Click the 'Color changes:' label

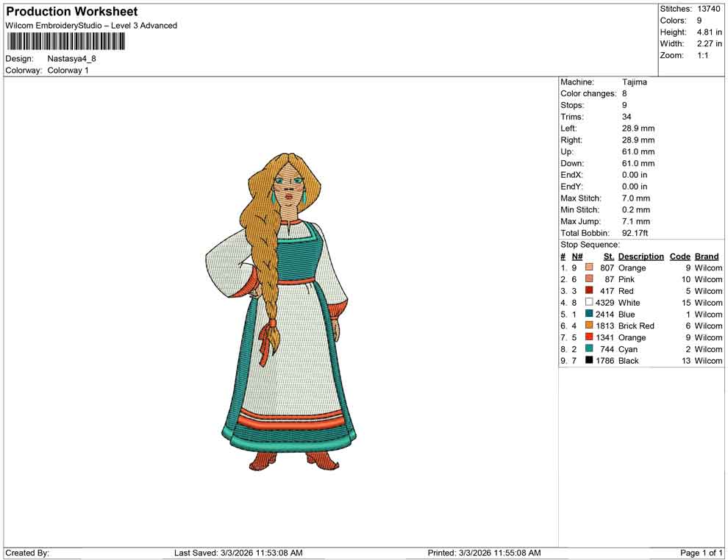click(x=588, y=93)
